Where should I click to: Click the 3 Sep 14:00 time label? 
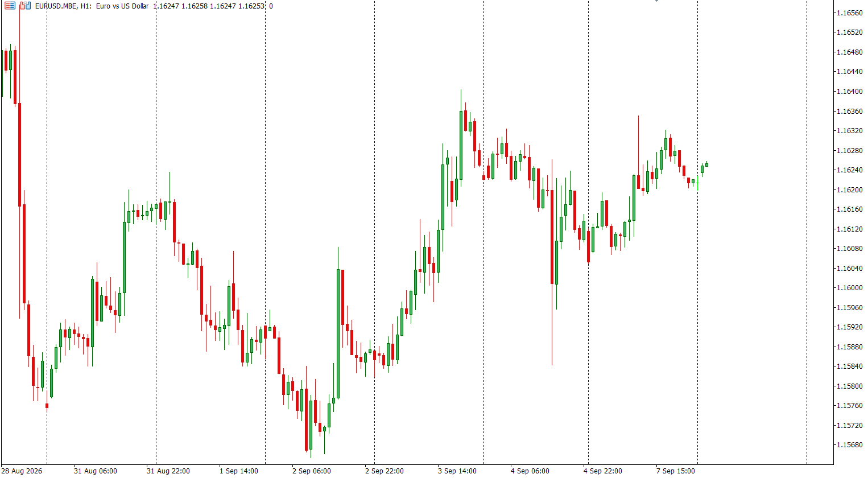(x=457, y=471)
